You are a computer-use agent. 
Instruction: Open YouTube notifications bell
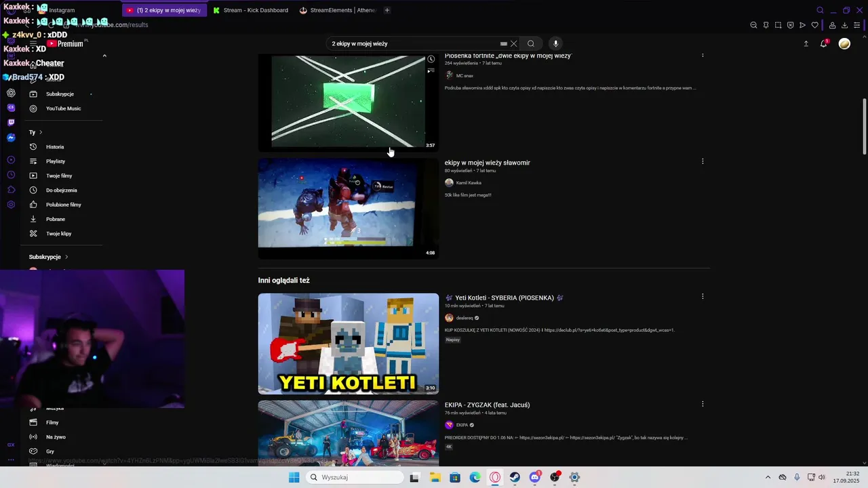tap(824, 43)
